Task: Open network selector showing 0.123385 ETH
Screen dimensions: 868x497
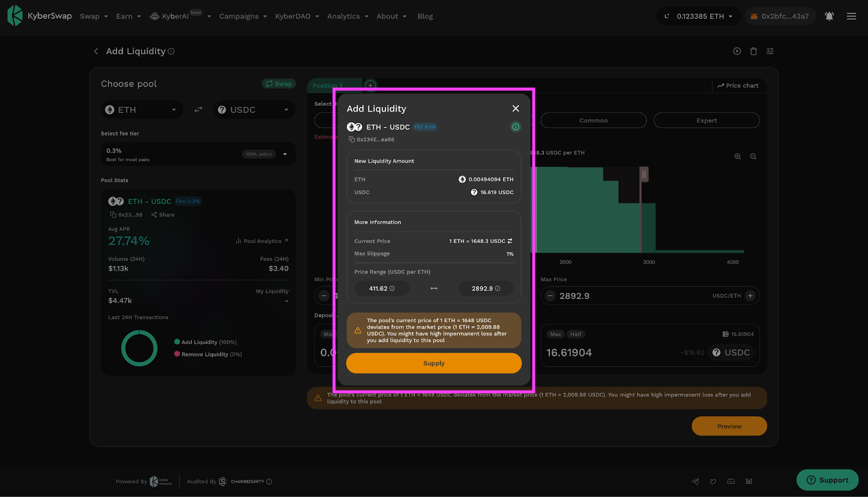Action: coord(699,16)
